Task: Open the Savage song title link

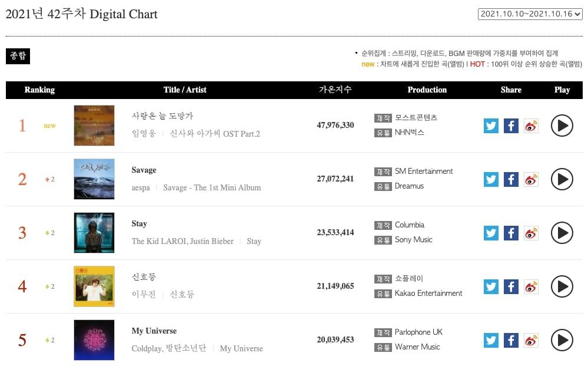Action: (144, 170)
